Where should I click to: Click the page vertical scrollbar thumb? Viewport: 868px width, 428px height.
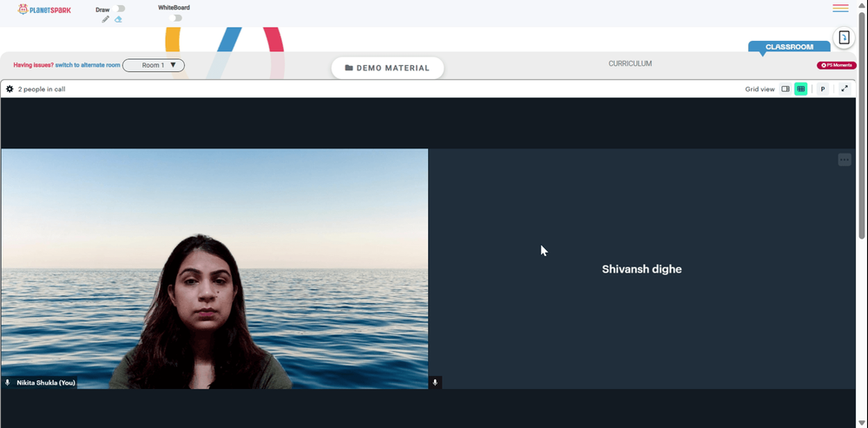(x=862, y=124)
